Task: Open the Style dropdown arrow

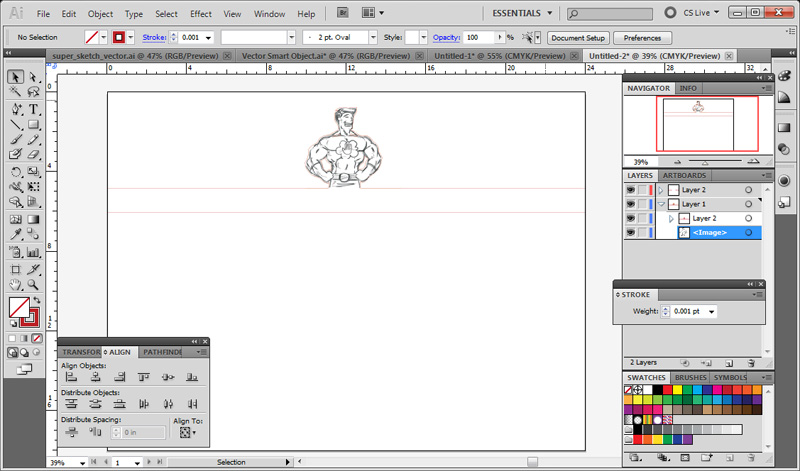Action: (423, 38)
